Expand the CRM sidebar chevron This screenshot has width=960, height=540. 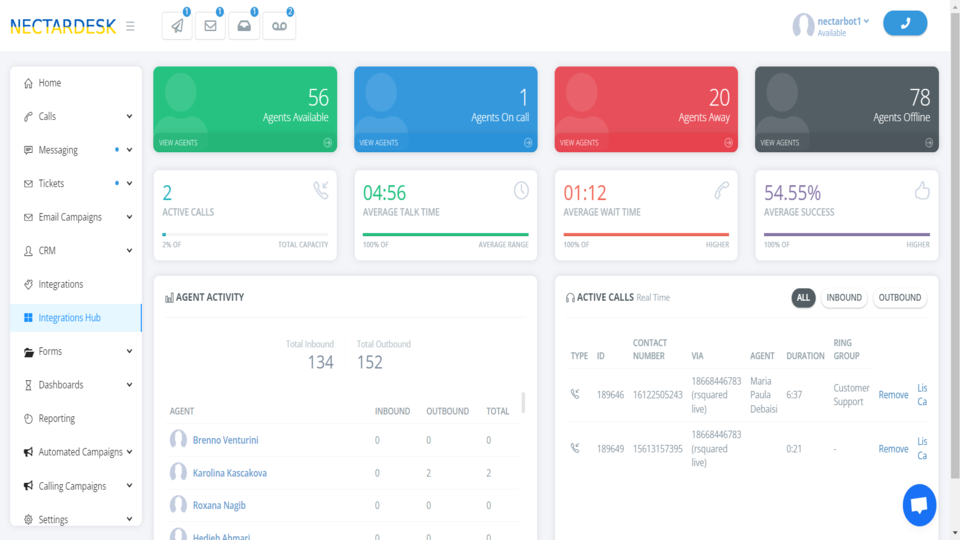(129, 250)
